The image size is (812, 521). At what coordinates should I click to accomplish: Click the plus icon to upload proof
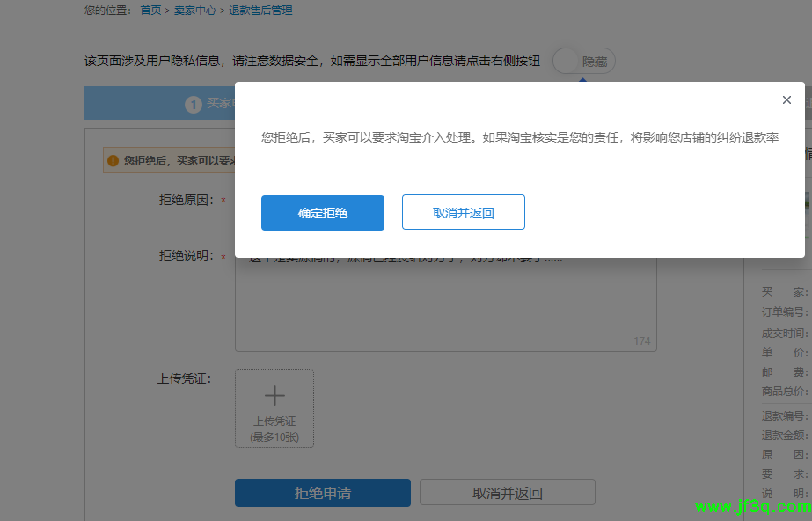point(274,395)
